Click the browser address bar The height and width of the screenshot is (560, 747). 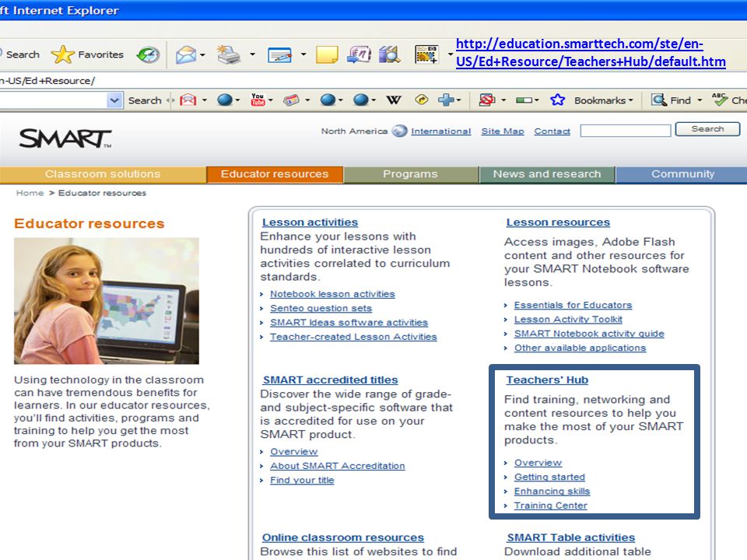point(373,80)
